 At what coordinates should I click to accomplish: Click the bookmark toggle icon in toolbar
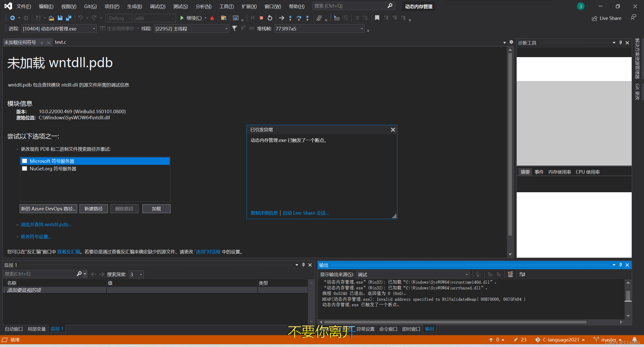(x=377, y=18)
